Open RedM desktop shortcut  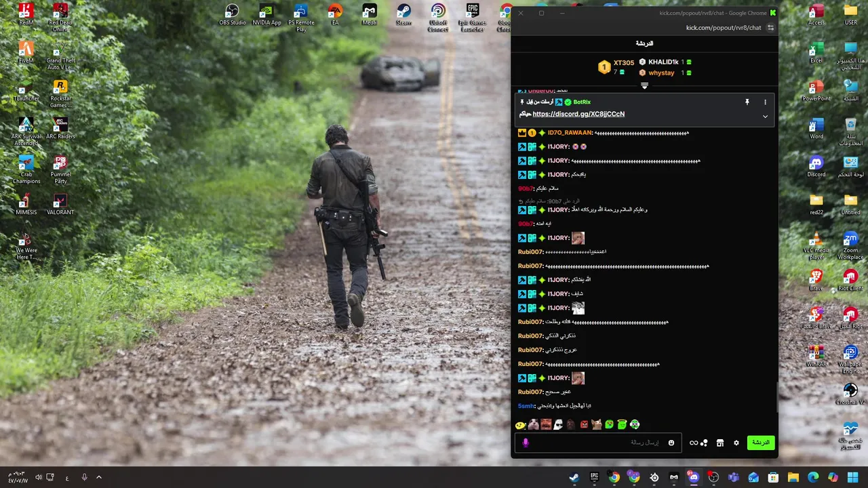click(x=26, y=14)
